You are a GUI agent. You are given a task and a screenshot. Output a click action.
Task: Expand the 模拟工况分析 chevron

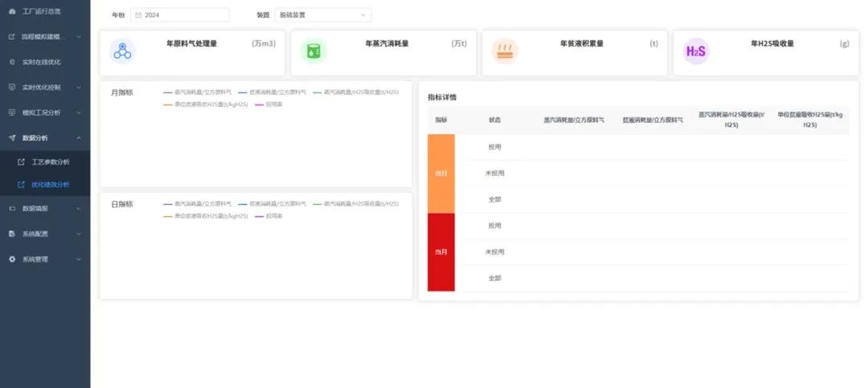pyautogui.click(x=79, y=113)
